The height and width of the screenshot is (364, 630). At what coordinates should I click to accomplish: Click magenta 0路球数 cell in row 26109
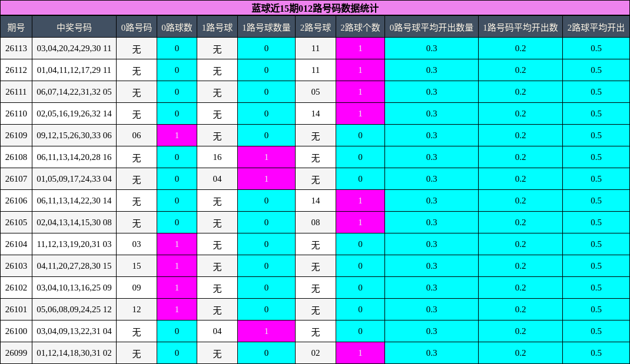[177, 135]
